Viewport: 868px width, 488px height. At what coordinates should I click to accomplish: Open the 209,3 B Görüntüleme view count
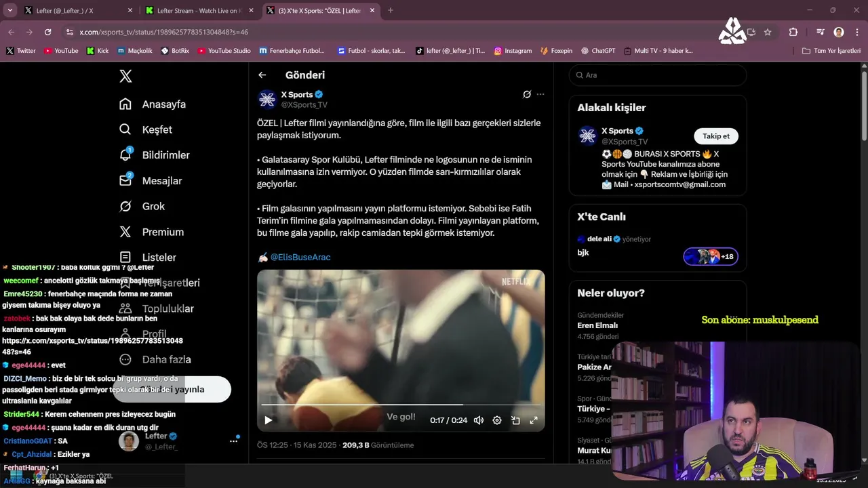point(378,445)
